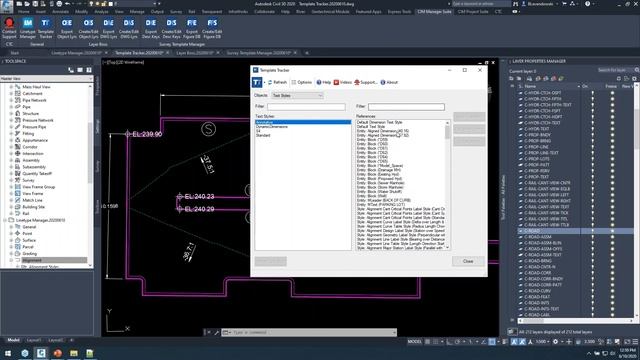
Task: Open Videos in Template Tracker toolbar
Action: click(x=342, y=82)
